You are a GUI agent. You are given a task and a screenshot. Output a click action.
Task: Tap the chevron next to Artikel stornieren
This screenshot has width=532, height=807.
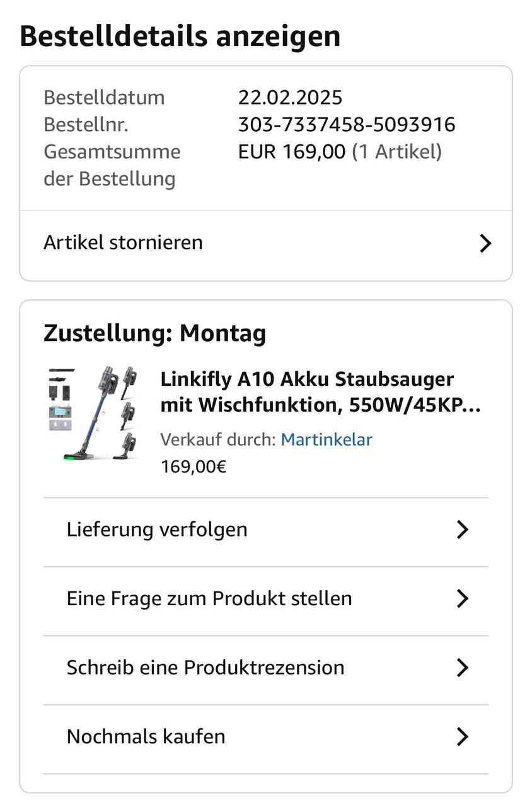click(x=485, y=243)
